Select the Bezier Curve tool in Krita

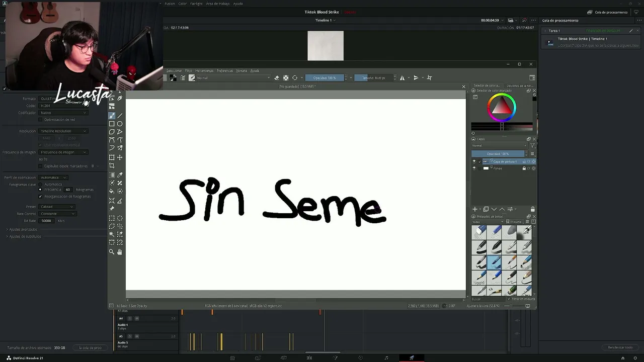tap(112, 140)
